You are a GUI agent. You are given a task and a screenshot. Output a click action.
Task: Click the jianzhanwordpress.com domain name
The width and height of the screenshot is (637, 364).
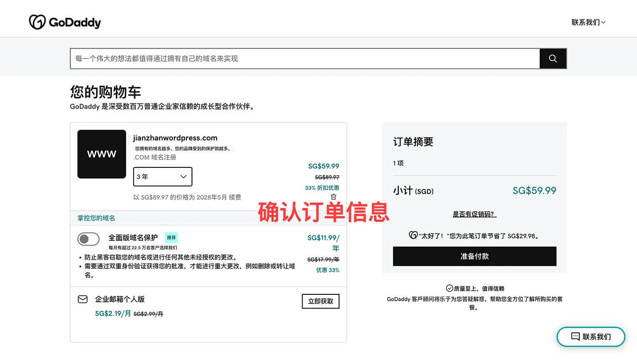tap(175, 138)
